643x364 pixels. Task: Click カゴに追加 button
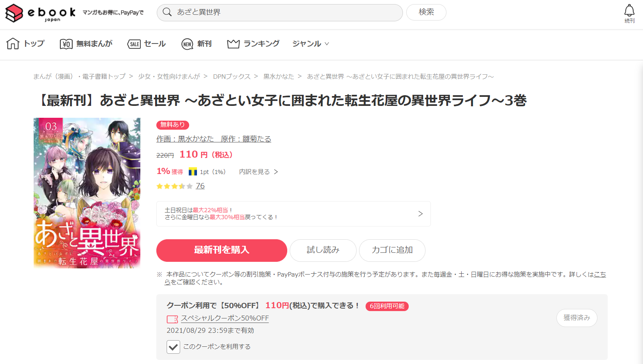pos(392,250)
